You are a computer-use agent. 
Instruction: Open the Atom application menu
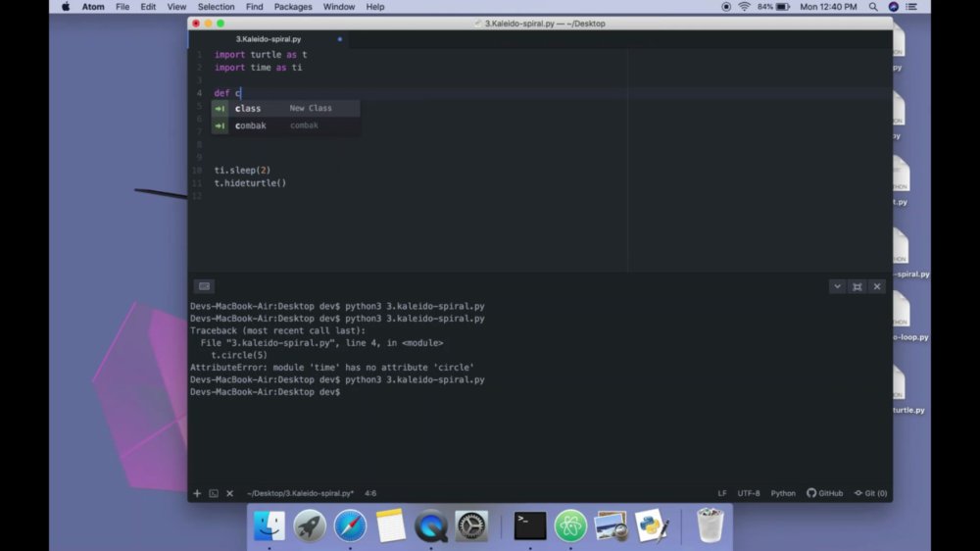[93, 7]
